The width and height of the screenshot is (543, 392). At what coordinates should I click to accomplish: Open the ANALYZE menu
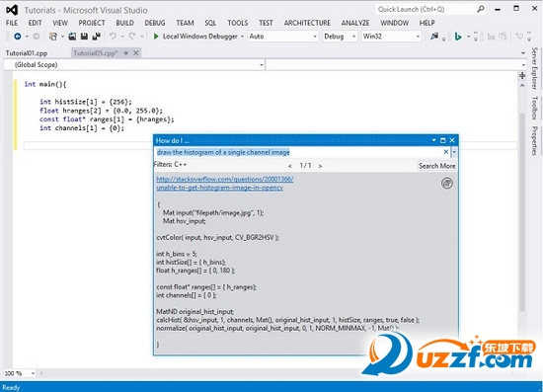[x=355, y=23]
